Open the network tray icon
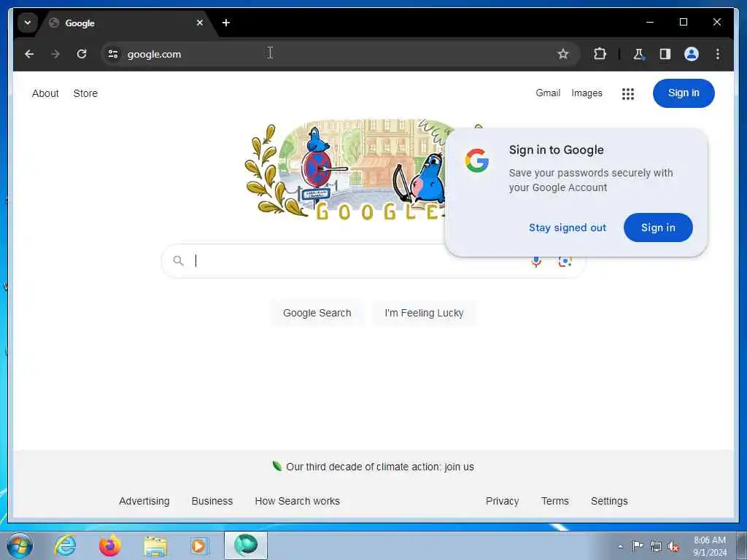The width and height of the screenshot is (747, 560). pos(656,546)
